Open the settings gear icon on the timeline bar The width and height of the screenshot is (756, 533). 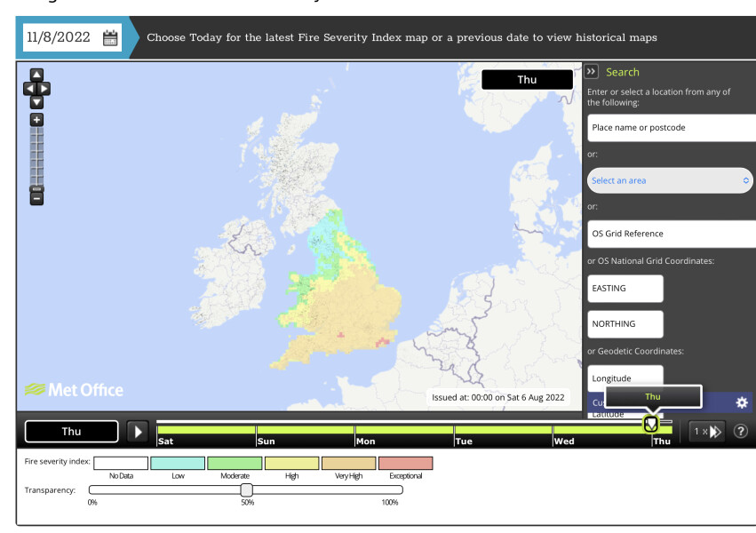click(x=741, y=402)
